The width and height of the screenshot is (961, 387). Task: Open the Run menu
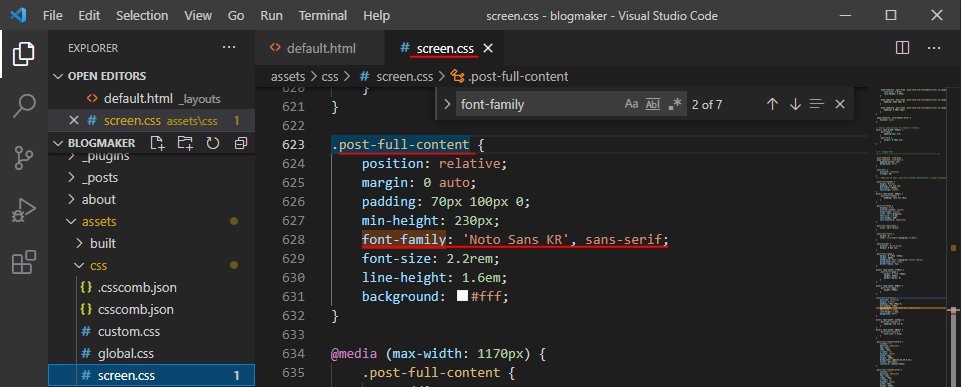[x=272, y=15]
